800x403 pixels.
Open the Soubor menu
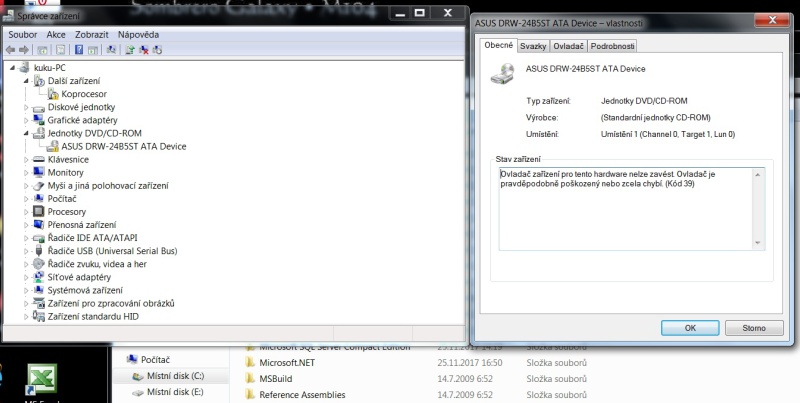22,35
